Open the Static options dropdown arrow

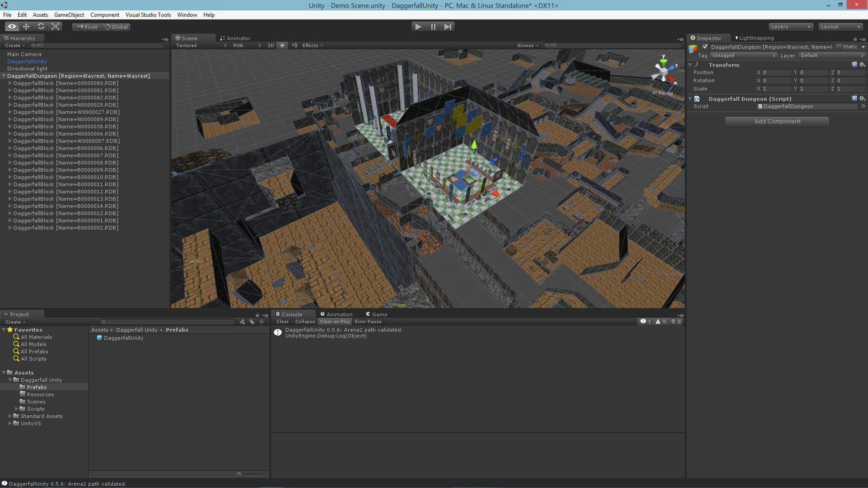(863, 47)
